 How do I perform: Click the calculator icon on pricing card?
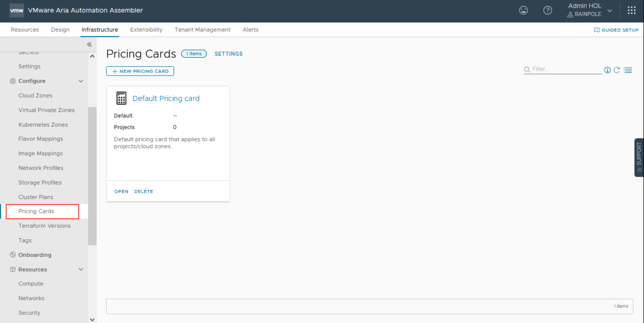pyautogui.click(x=121, y=98)
